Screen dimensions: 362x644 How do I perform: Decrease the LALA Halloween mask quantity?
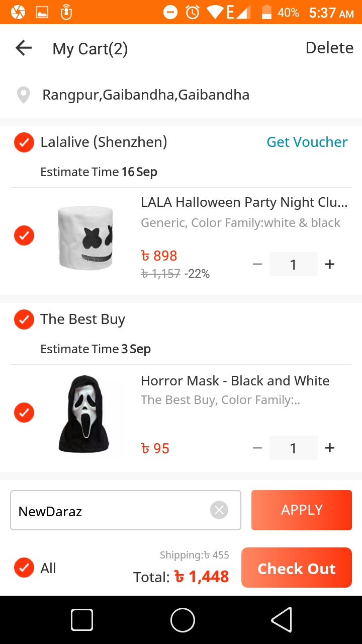[x=257, y=264]
